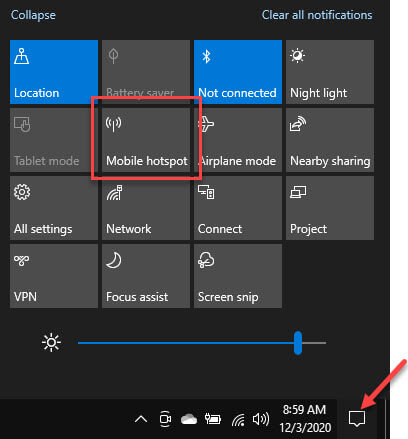Viewport: 408px width, 439px height.
Task: Toggle Bluetooth Not connected tile
Action: tap(238, 72)
